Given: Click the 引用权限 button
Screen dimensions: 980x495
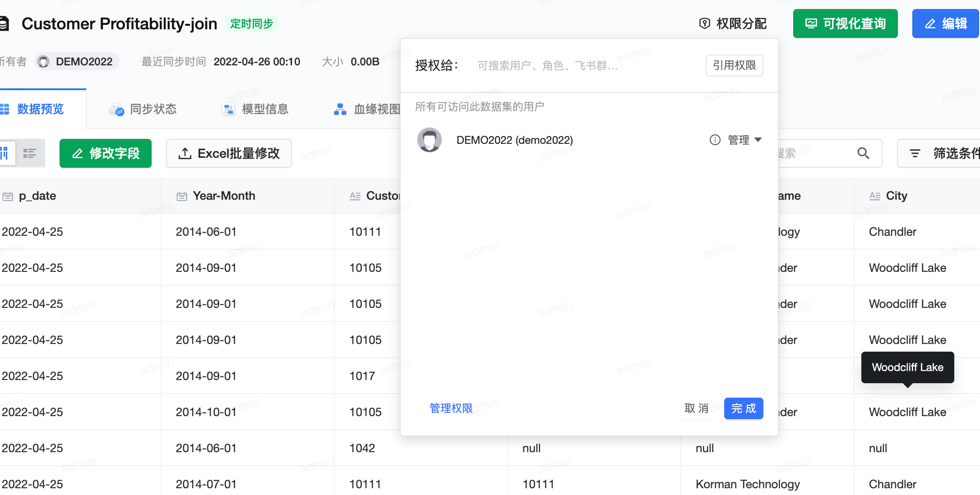Looking at the screenshot, I should [x=734, y=65].
